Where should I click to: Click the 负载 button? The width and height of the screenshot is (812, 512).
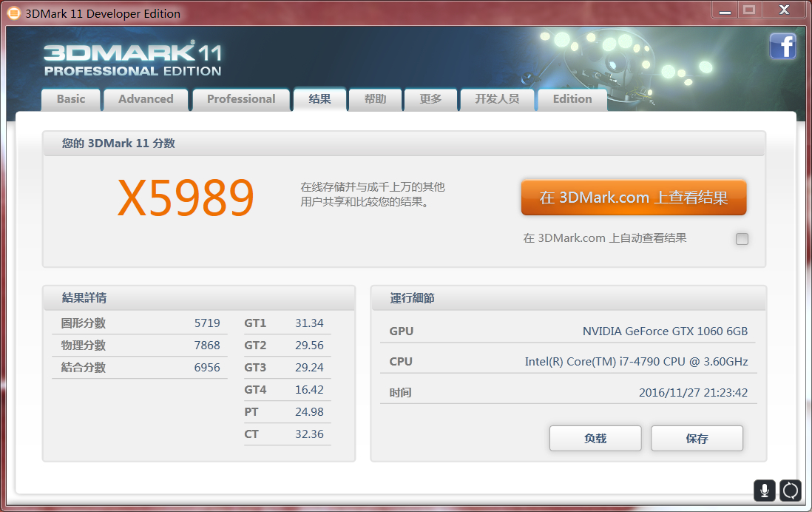tap(595, 439)
